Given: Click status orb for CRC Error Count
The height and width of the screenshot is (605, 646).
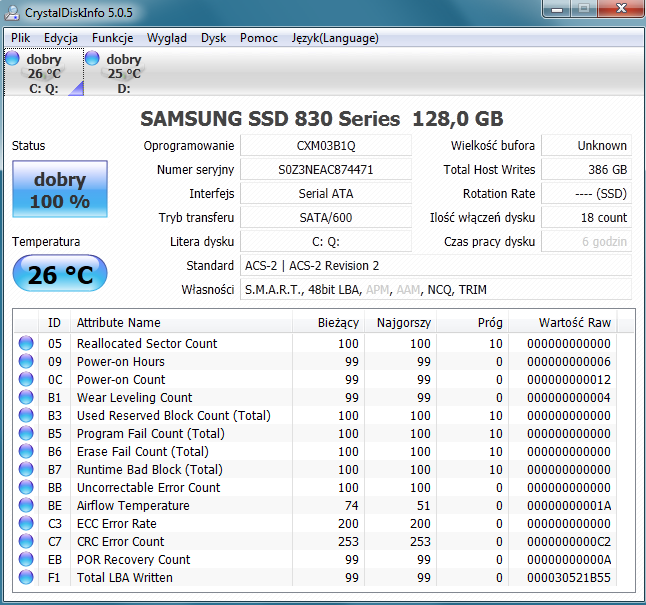Looking at the screenshot, I should pos(26,541).
